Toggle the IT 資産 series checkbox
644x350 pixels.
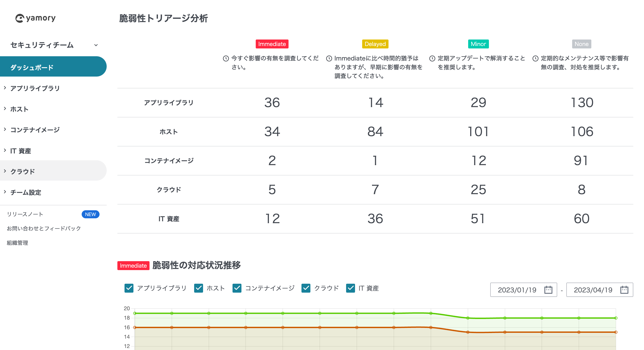[351, 288]
